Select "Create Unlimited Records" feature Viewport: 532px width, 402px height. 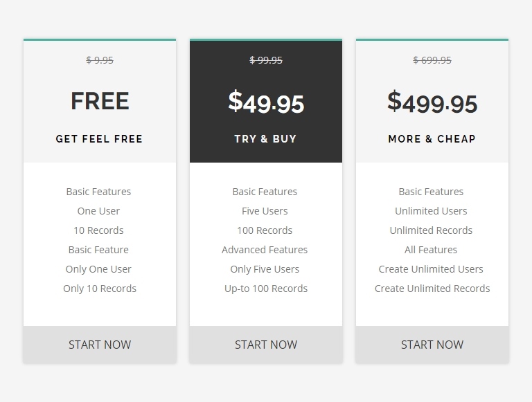pyautogui.click(x=432, y=289)
